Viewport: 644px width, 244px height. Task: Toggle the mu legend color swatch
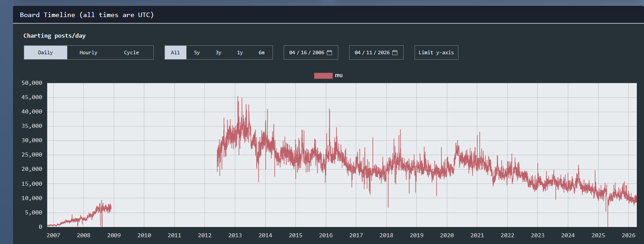tap(323, 75)
